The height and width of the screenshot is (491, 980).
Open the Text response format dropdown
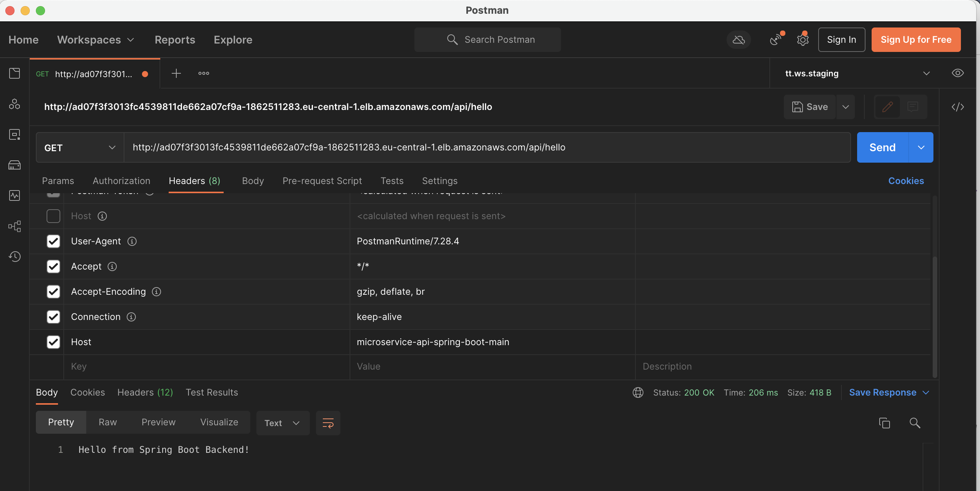pyautogui.click(x=282, y=423)
